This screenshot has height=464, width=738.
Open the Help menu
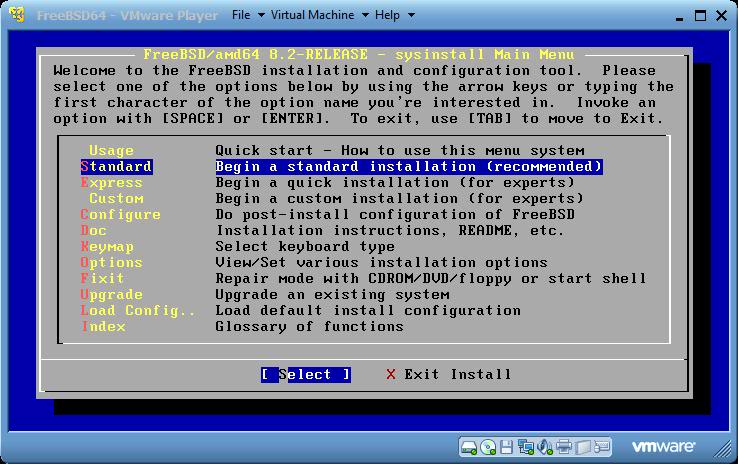(387, 15)
